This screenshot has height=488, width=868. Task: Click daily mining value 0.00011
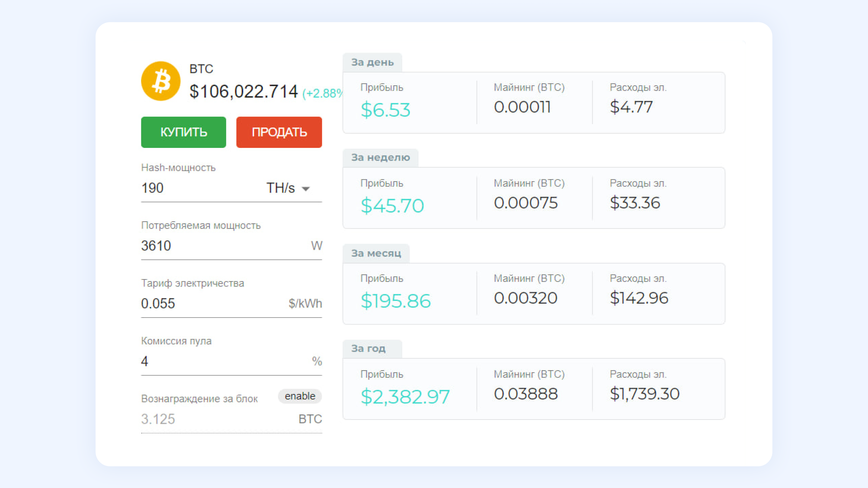[522, 107]
